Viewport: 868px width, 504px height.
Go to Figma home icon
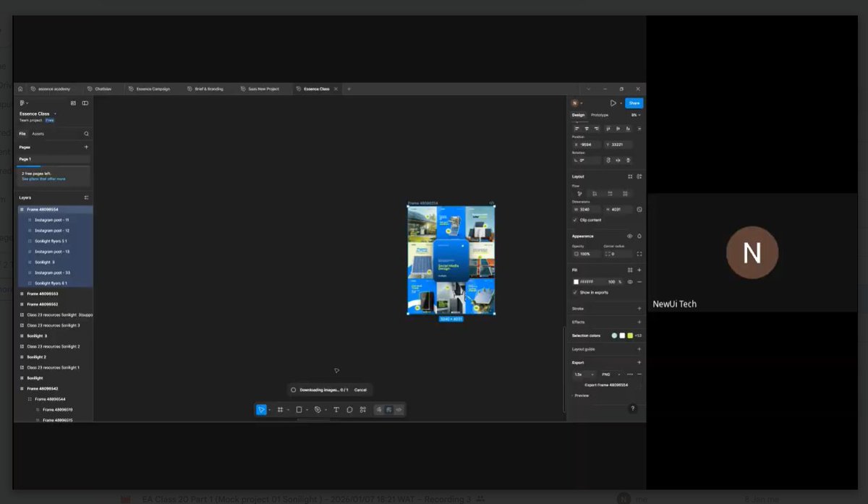click(x=20, y=89)
